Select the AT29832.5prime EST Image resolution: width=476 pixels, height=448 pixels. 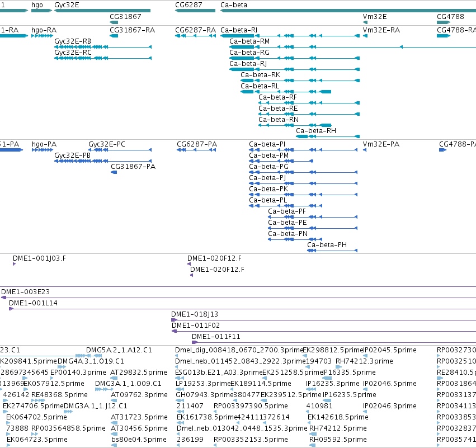click(x=139, y=372)
